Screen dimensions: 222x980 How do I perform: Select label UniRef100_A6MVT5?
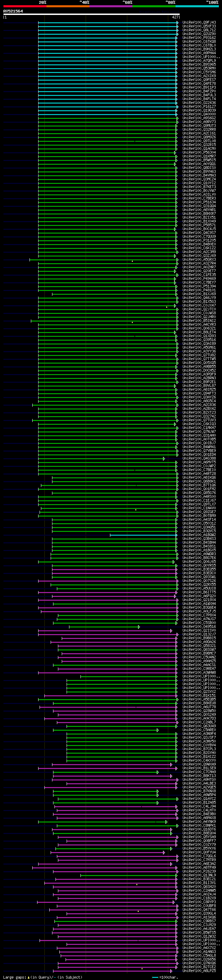(x=199, y=462)
